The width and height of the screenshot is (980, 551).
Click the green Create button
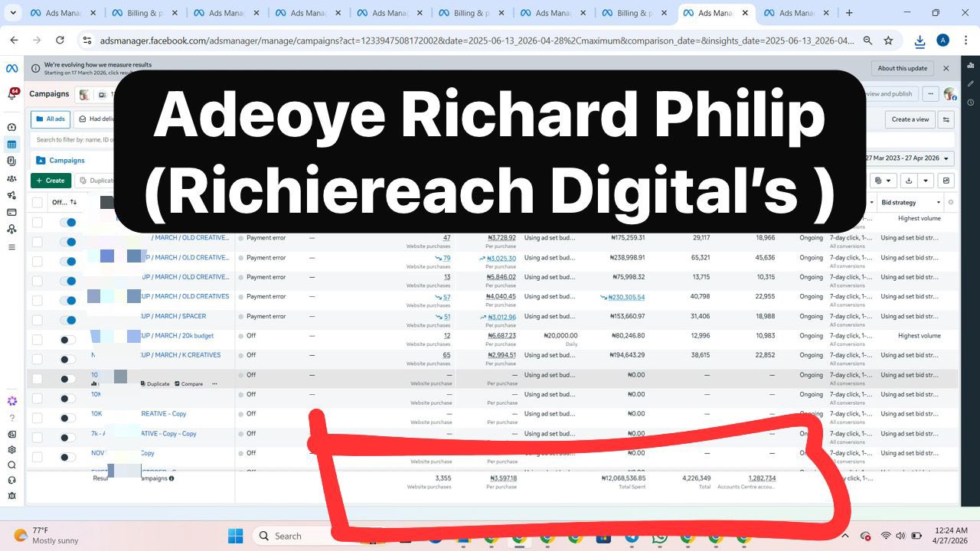51,181
